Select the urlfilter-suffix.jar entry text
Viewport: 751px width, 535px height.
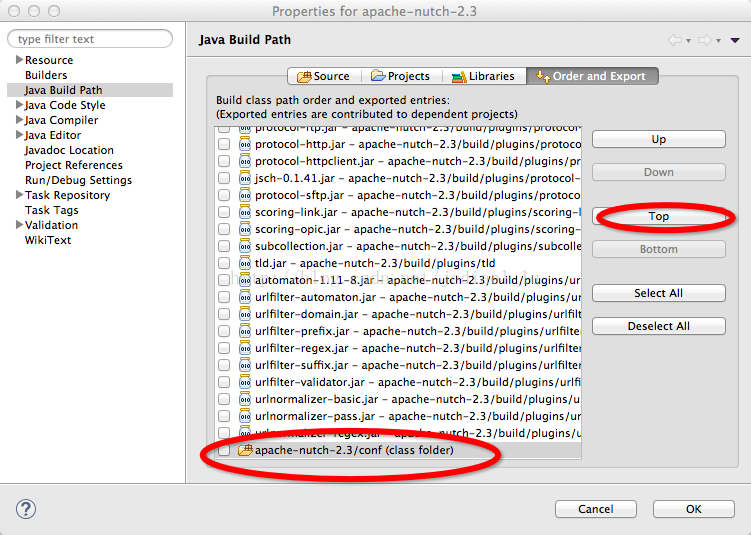(418, 365)
